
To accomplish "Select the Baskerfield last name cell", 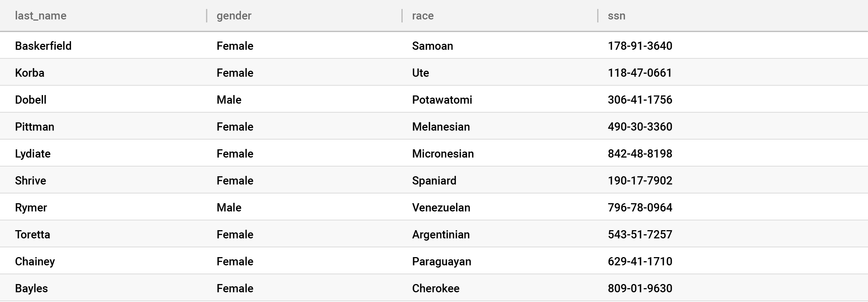I will [x=43, y=46].
